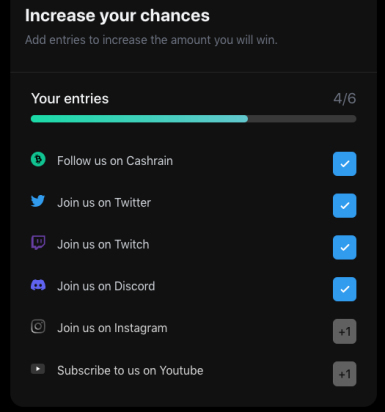Add +1 entry for Instagram
The width and height of the screenshot is (385, 412).
pos(344,332)
